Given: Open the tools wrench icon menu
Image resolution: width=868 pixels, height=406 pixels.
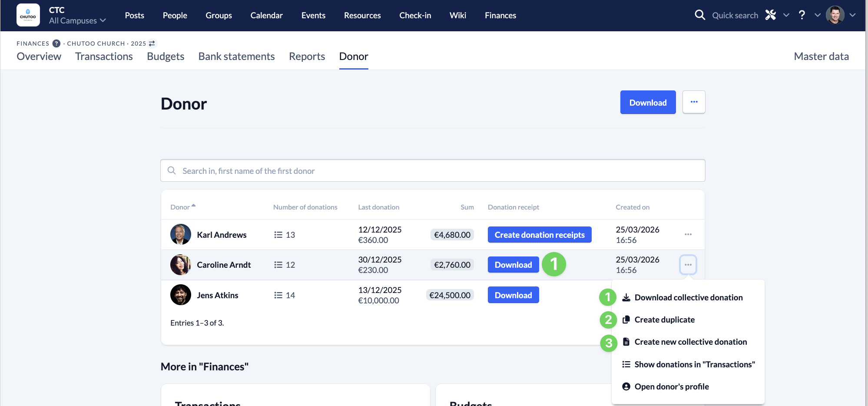Looking at the screenshot, I should tap(771, 15).
